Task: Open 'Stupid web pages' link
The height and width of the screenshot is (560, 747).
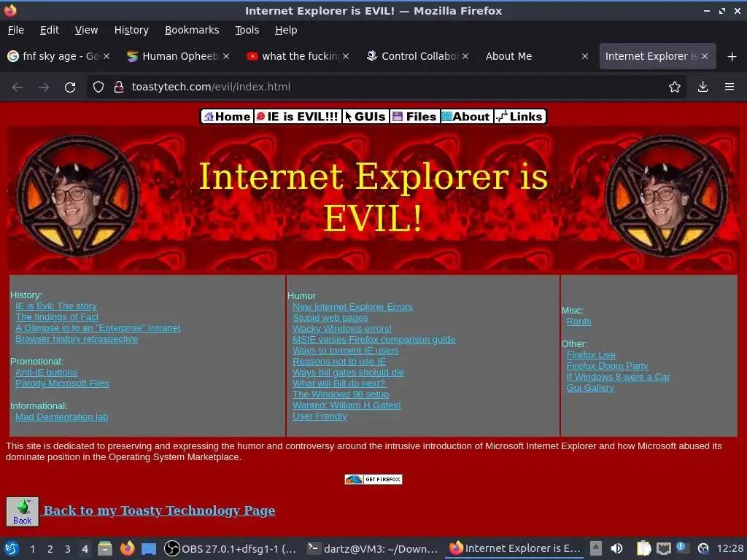Action: [x=330, y=318]
